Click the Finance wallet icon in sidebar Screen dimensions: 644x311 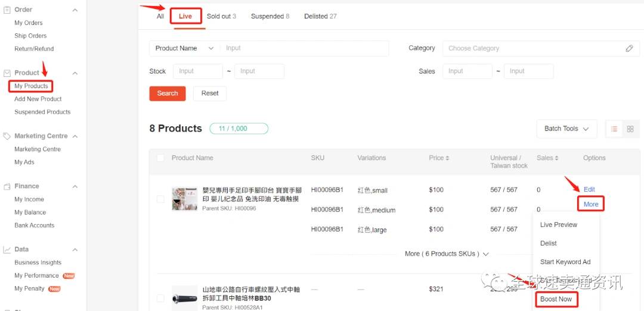(x=7, y=186)
